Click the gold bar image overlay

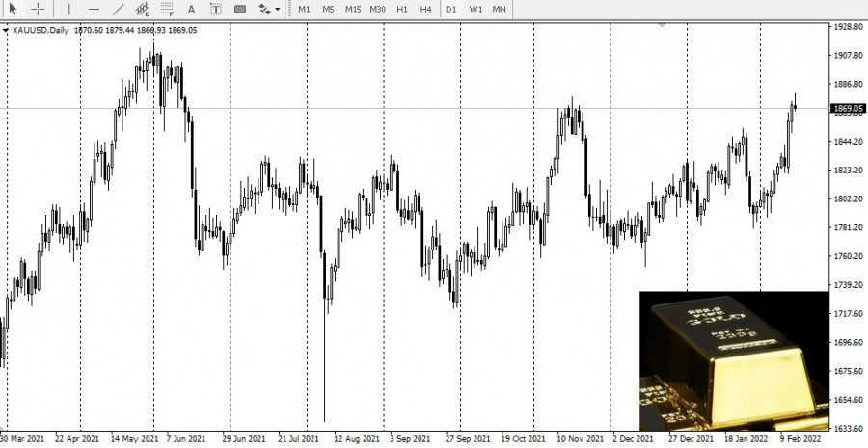pyautogui.click(x=734, y=360)
